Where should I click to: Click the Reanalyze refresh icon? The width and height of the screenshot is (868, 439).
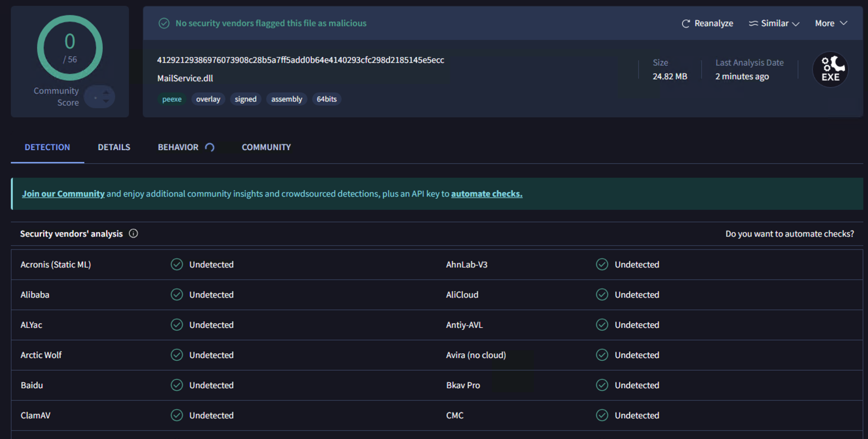point(686,24)
